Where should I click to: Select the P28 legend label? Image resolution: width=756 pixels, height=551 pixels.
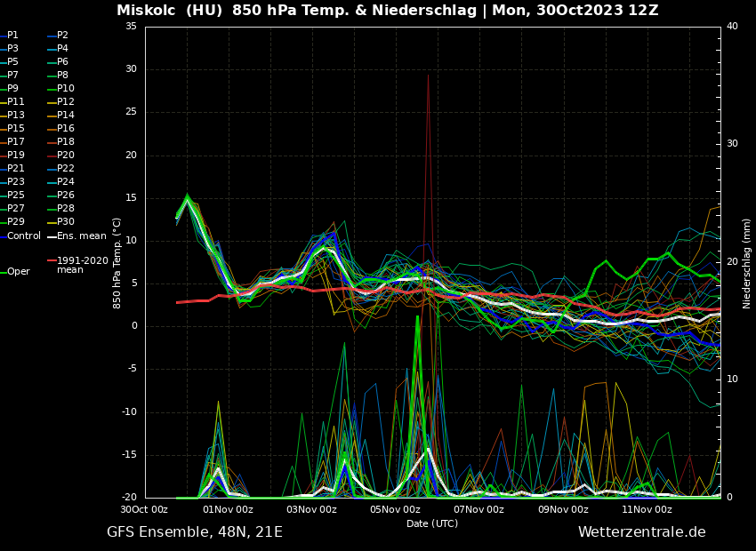pyautogui.click(x=66, y=209)
